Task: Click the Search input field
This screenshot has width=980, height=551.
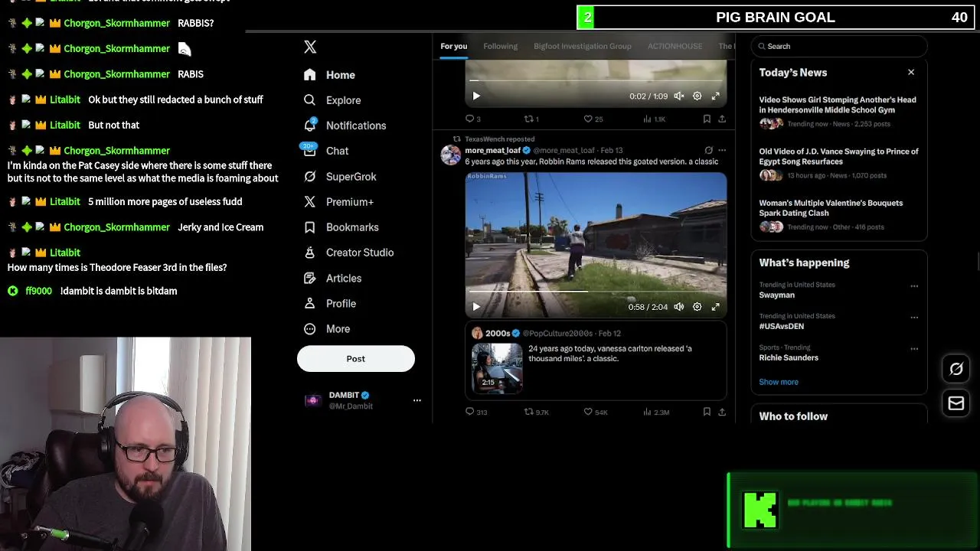Action: tap(839, 47)
